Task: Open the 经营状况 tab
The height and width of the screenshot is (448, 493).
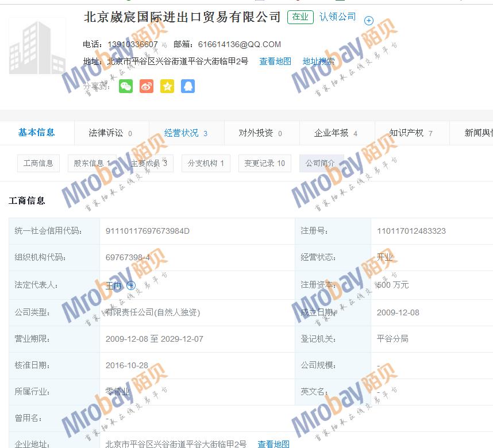Action: [x=186, y=133]
